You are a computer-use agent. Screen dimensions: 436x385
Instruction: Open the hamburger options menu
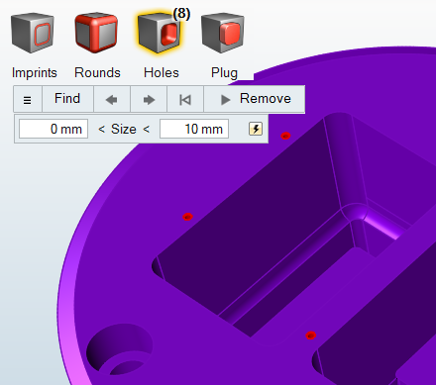pos(28,99)
